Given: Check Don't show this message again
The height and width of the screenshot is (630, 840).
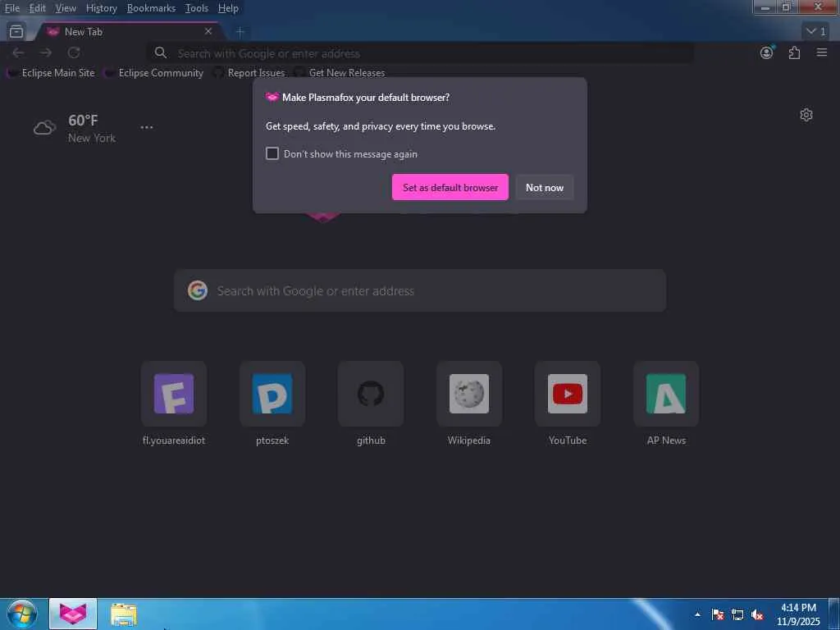Looking at the screenshot, I should point(272,153).
